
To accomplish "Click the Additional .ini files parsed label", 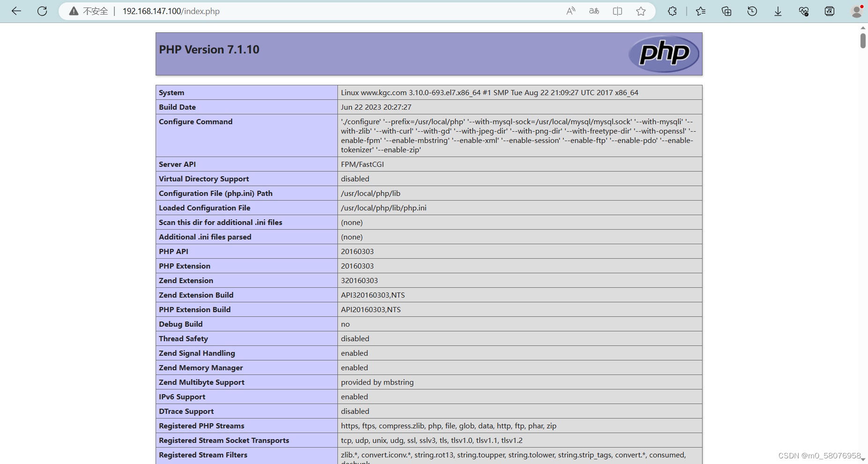I will pyautogui.click(x=205, y=237).
